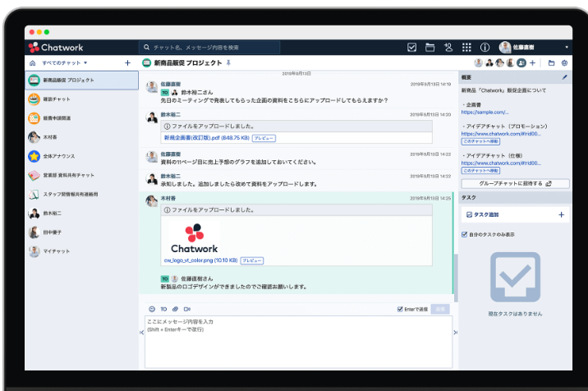Click the search magnifier icon in header
Image resolution: width=588 pixels, height=391 pixels.
point(147,48)
